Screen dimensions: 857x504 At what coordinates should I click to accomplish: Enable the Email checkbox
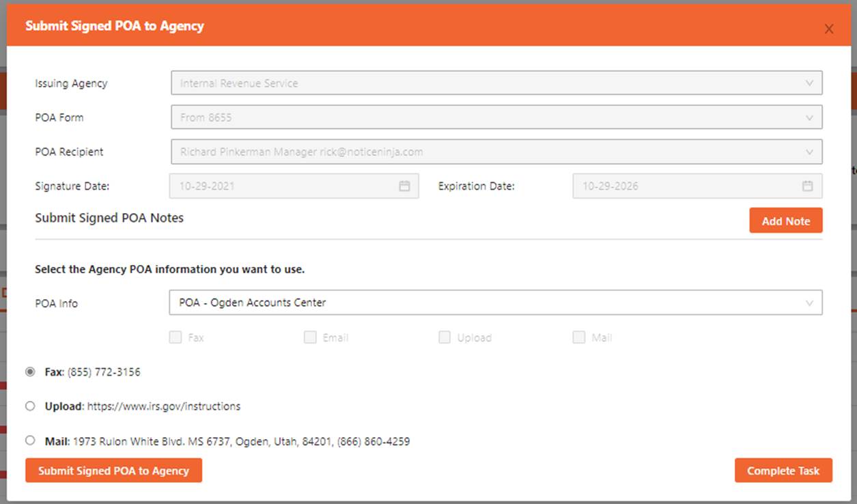[x=310, y=337]
